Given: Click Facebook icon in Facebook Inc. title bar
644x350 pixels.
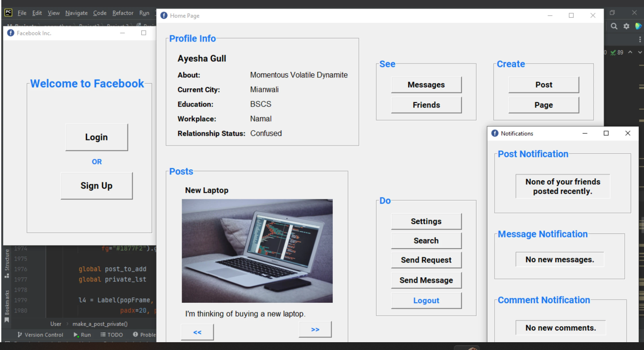Looking at the screenshot, I should 11,33.
